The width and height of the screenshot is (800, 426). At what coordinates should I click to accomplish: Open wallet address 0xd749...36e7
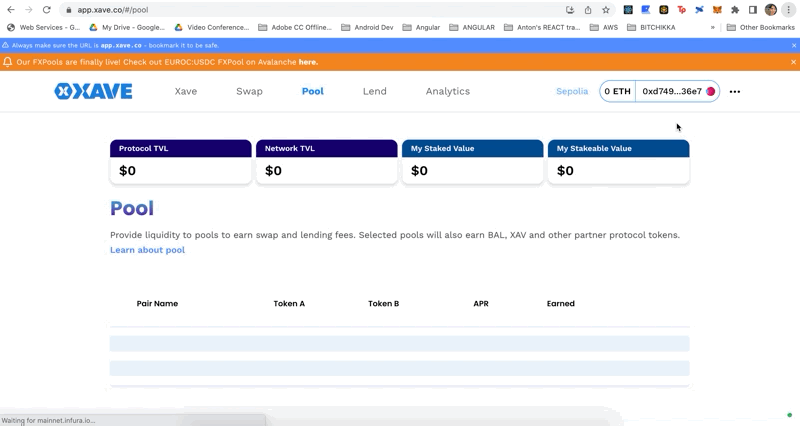[x=678, y=92]
